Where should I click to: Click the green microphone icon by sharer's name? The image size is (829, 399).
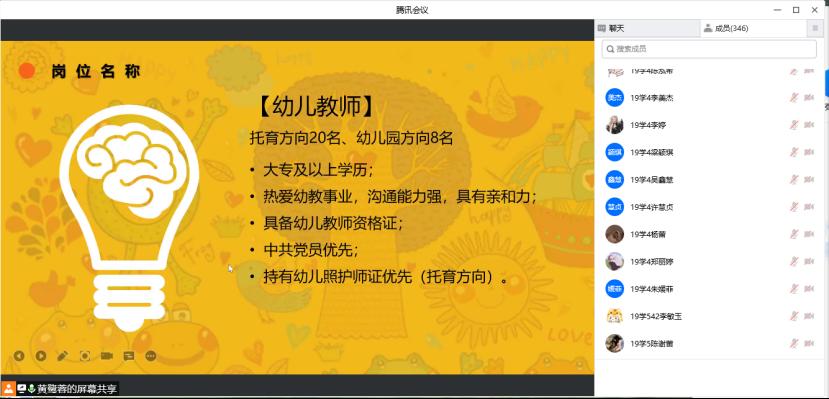(x=31, y=388)
